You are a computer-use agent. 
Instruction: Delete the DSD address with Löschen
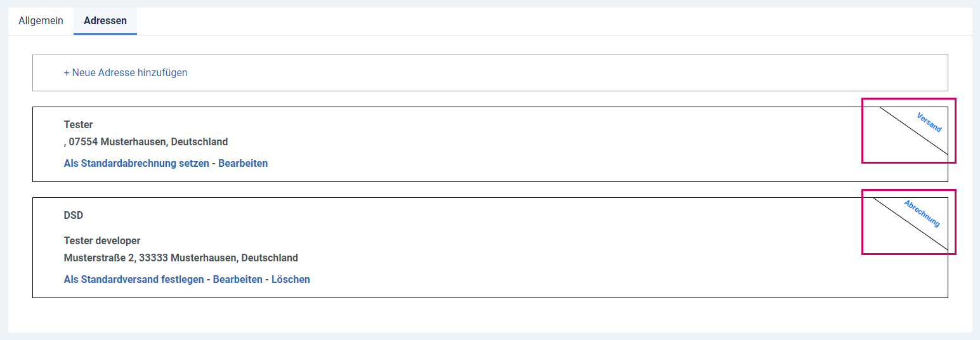[291, 279]
